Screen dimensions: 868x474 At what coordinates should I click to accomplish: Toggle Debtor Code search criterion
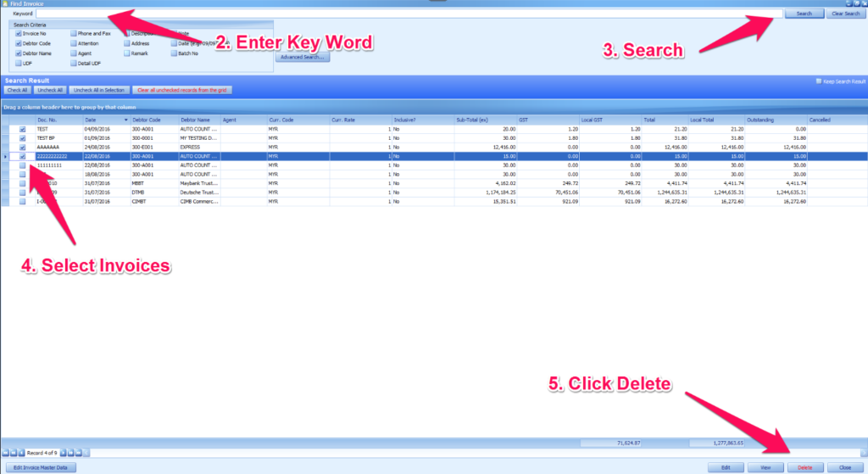pos(19,44)
